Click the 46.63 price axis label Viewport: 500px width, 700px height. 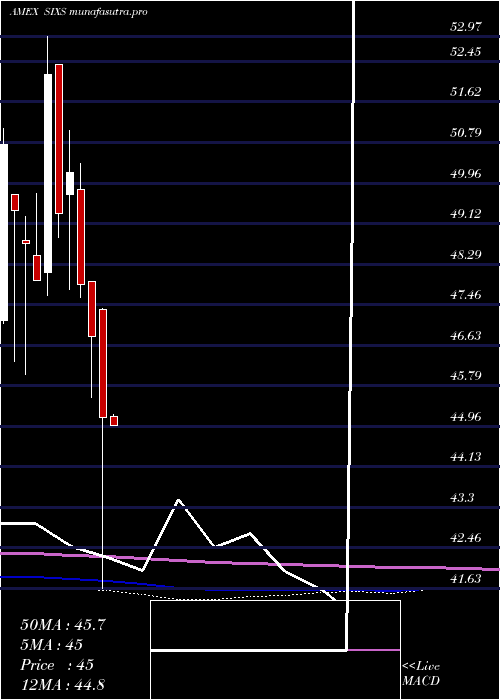[x=466, y=335]
